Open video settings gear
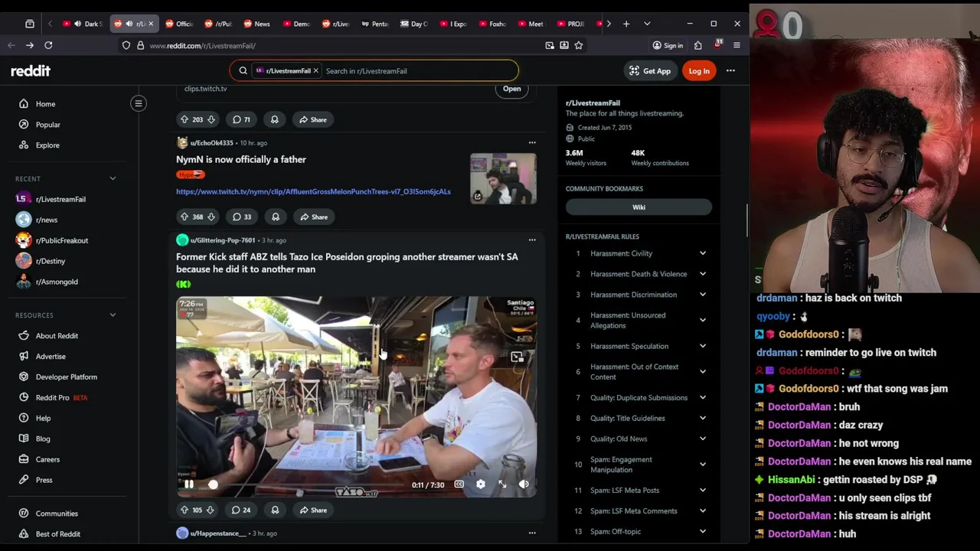 pyautogui.click(x=481, y=484)
